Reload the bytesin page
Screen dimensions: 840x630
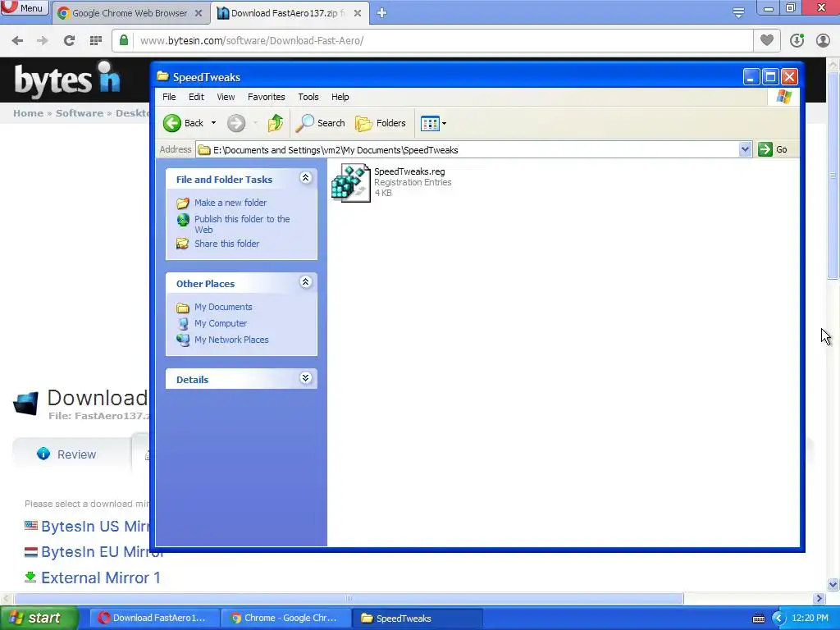pyautogui.click(x=69, y=41)
